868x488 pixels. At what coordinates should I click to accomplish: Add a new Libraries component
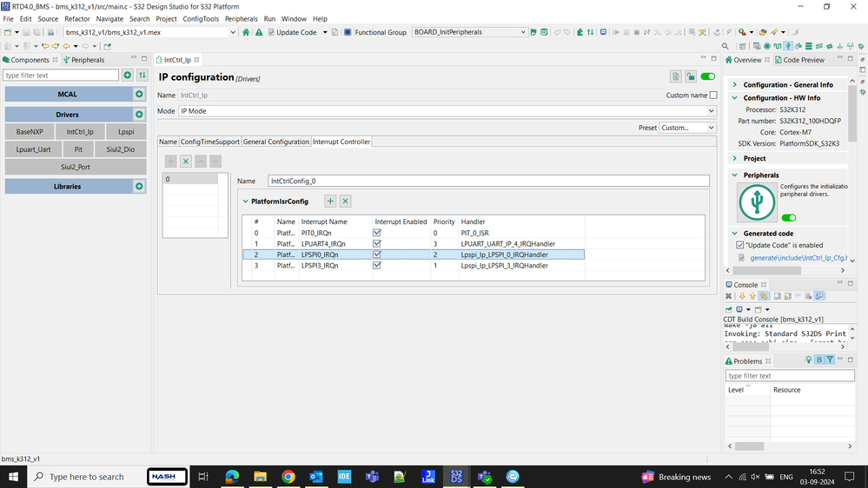coord(139,187)
